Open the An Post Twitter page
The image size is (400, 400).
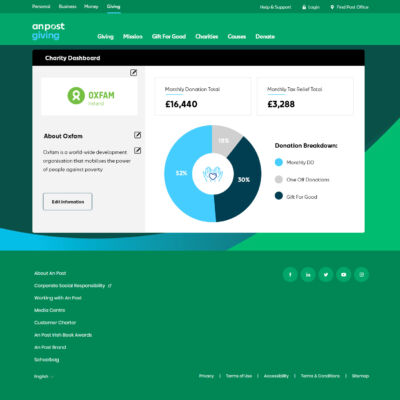[x=326, y=275]
